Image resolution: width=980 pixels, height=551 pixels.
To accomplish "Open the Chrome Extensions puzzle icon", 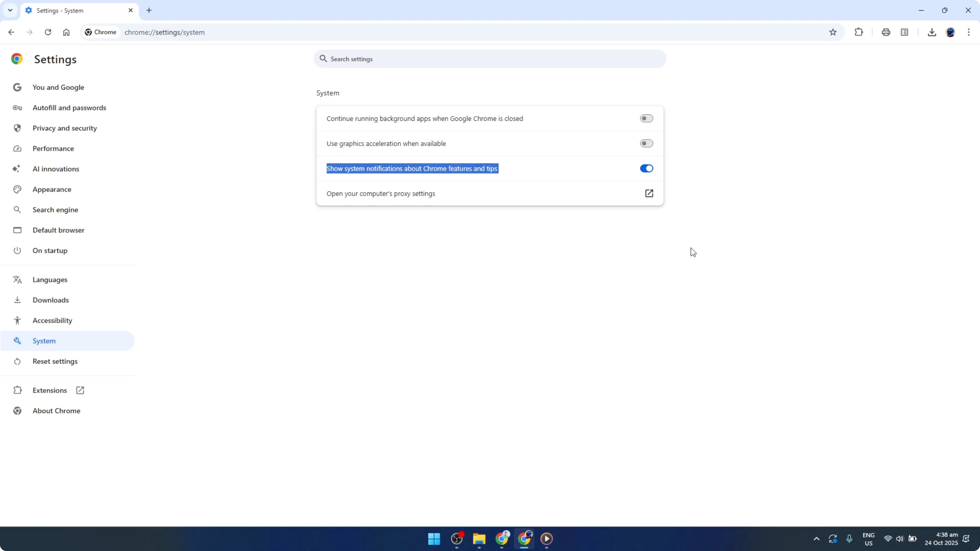I will [859, 32].
